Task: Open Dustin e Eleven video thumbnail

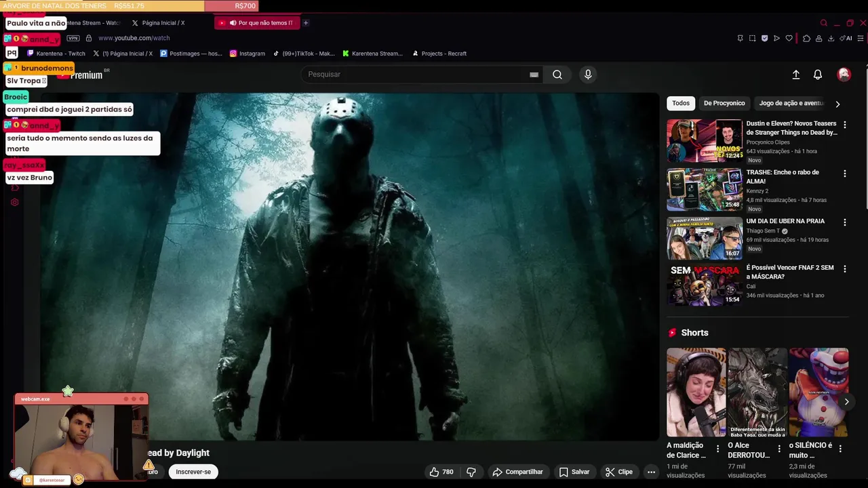Action: [x=705, y=140]
